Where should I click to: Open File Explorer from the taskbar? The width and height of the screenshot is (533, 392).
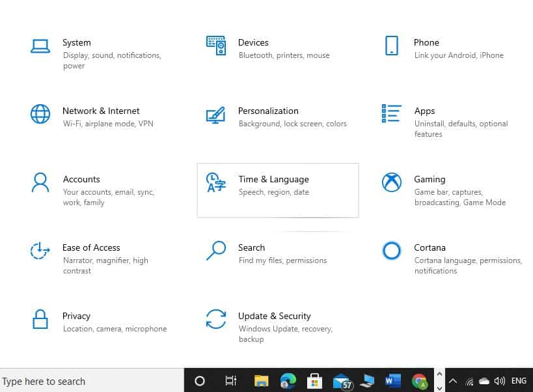coord(261,381)
